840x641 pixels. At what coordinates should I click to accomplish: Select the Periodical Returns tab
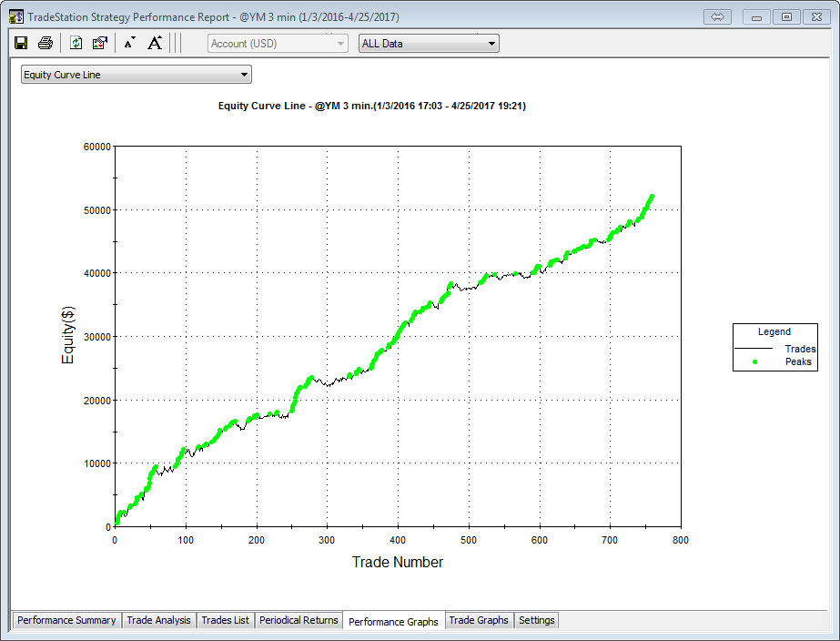(299, 620)
